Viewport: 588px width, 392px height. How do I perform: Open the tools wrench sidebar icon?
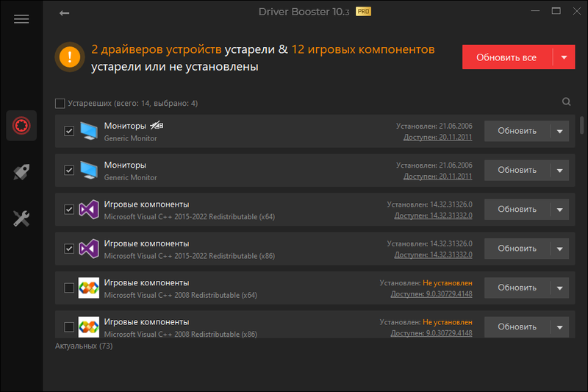point(21,218)
